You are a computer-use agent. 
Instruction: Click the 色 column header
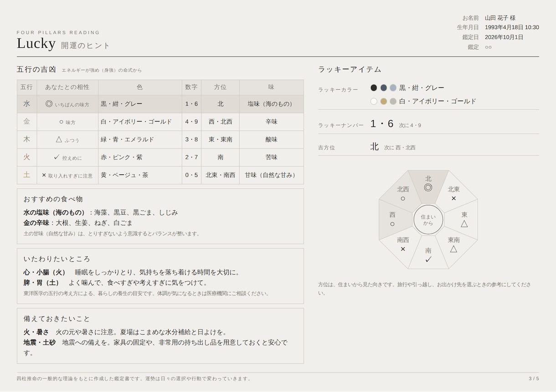pyautogui.click(x=140, y=87)
